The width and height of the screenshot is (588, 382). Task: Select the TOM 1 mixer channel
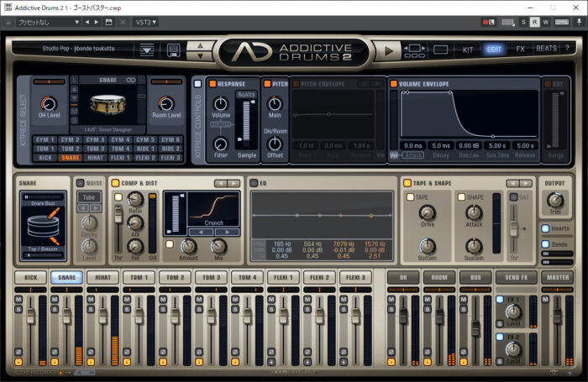[139, 277]
